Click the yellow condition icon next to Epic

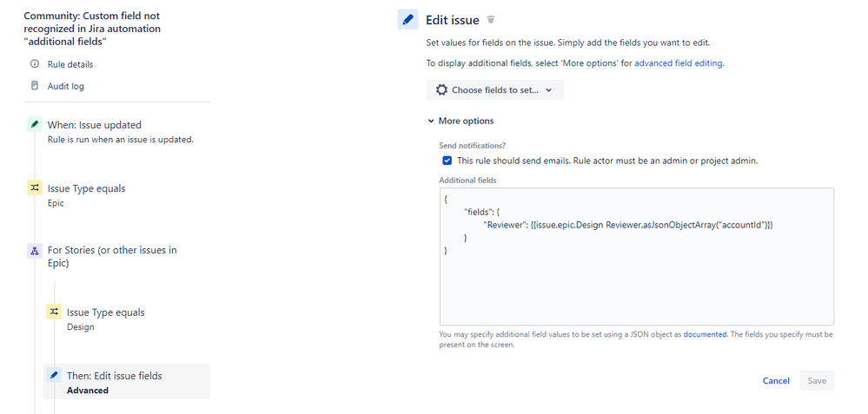(x=35, y=188)
